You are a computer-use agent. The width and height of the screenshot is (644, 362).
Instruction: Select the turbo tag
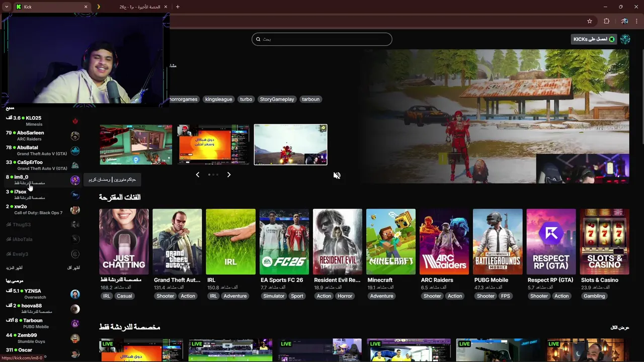246,99
